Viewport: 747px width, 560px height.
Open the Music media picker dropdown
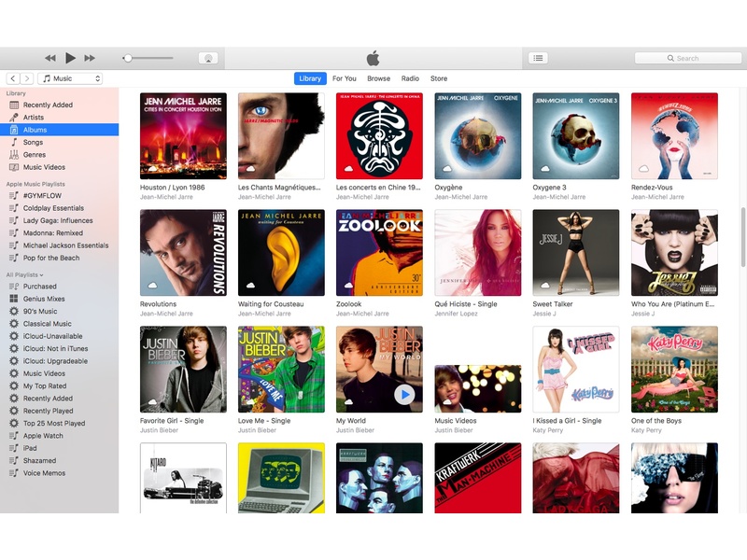pos(70,78)
